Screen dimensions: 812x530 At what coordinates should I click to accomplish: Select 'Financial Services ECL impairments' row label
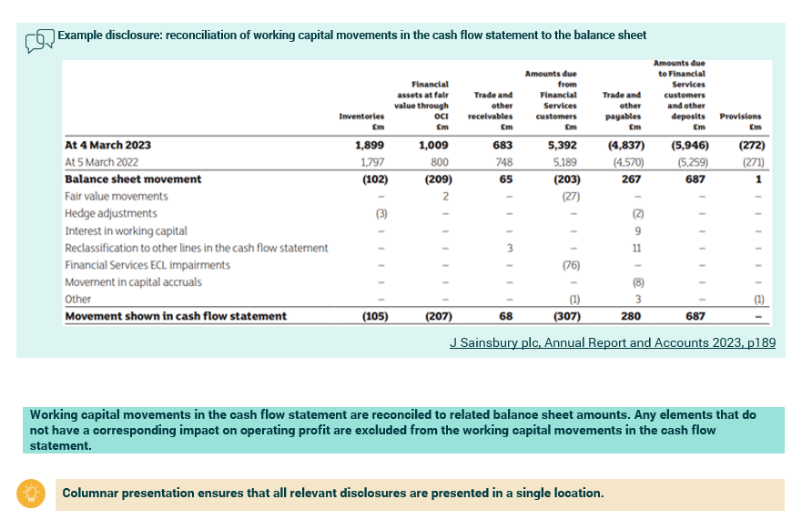point(147,265)
